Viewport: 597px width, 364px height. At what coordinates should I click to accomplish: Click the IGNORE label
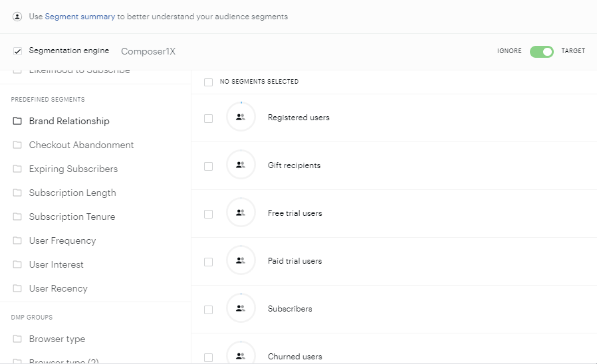tap(509, 51)
